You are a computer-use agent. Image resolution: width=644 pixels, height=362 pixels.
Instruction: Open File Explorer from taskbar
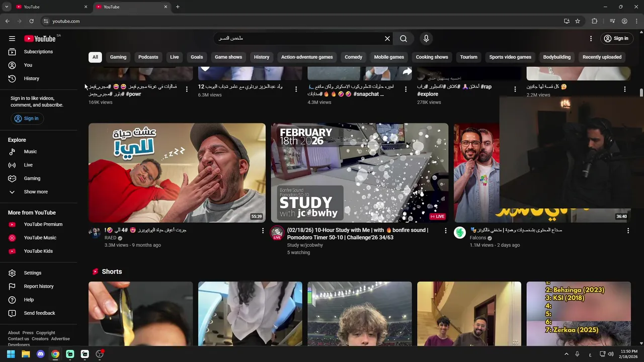pyautogui.click(x=26, y=354)
